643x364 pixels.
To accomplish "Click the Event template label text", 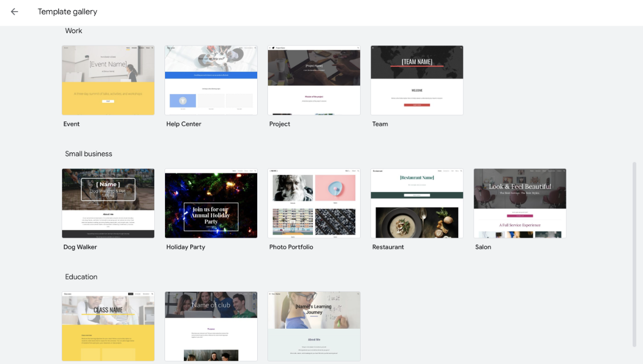I will pos(71,124).
